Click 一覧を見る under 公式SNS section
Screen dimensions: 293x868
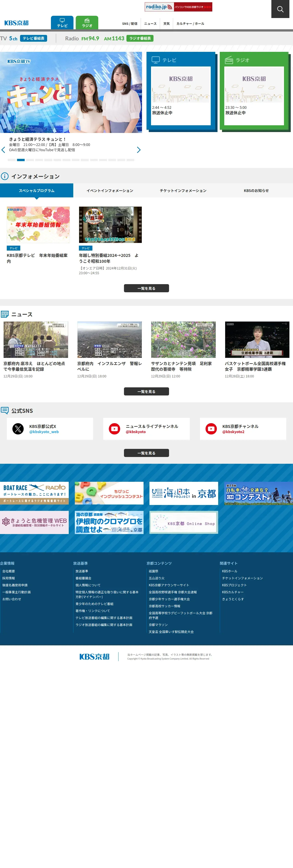[x=146, y=453]
